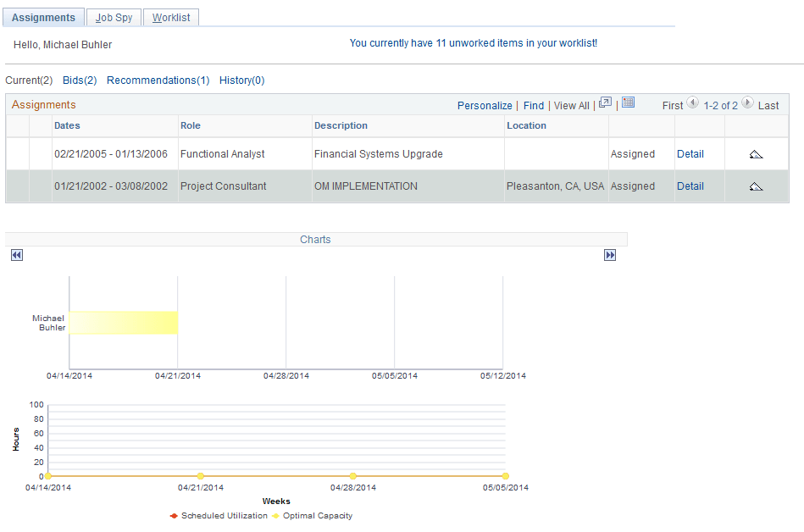The width and height of the screenshot is (804, 532).
Task: Click Assigned status in Functional Analyst row
Action: pyautogui.click(x=633, y=154)
